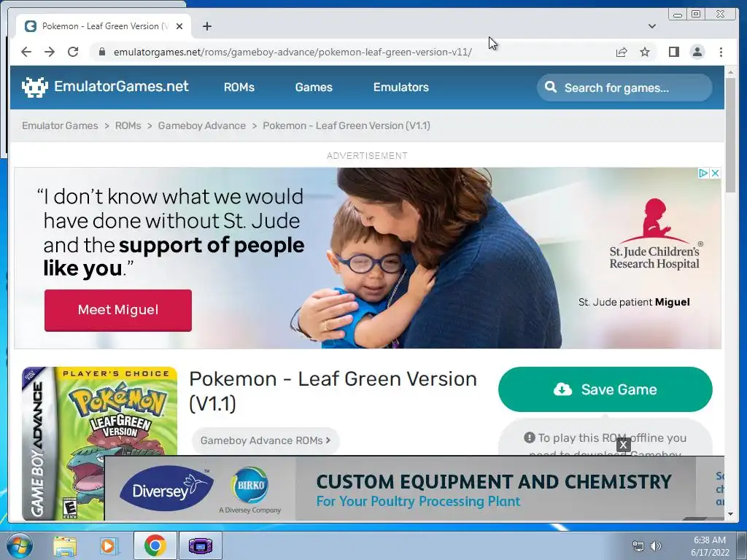The width and height of the screenshot is (747, 560).
Task: Click the Pokemon - Leaf Green Version (V1.1) breadcrumb text
Action: coord(347,125)
